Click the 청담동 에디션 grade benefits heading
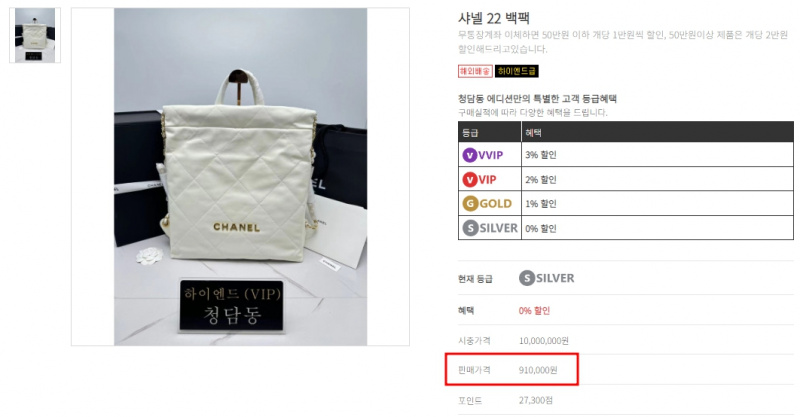The width and height of the screenshot is (800, 417). point(537,99)
